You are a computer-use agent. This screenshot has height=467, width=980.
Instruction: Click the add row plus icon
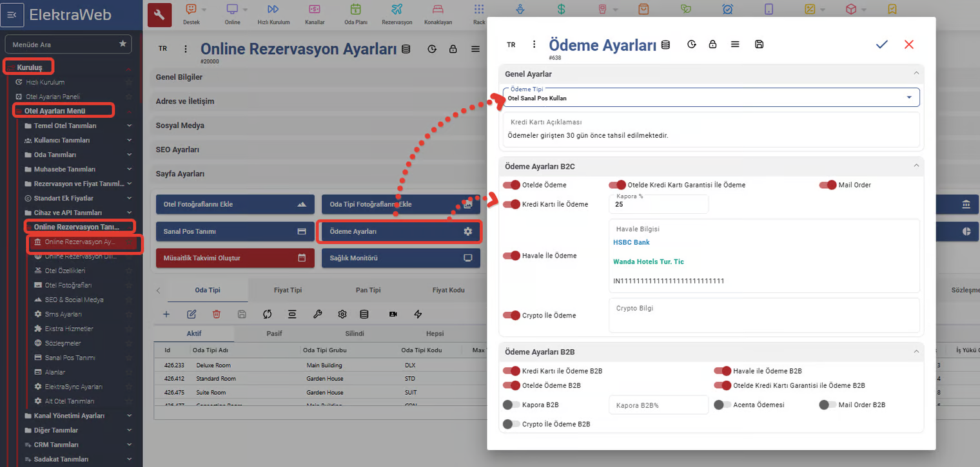pyautogui.click(x=166, y=314)
